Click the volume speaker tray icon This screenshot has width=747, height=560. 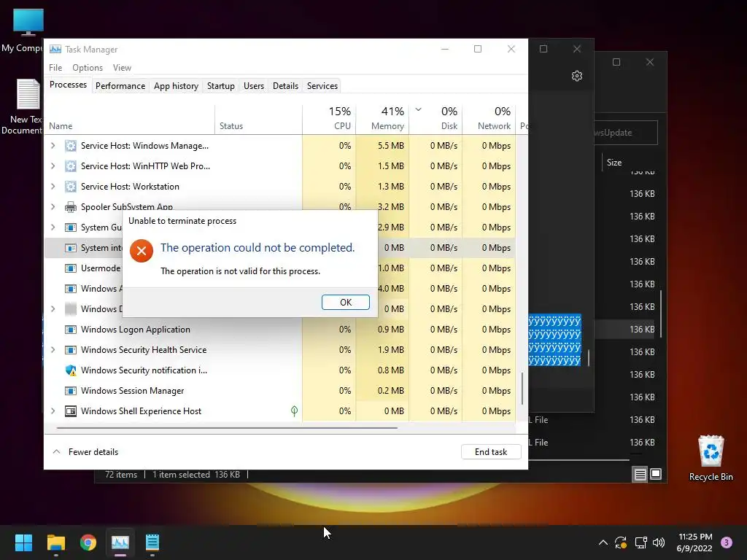(659, 542)
